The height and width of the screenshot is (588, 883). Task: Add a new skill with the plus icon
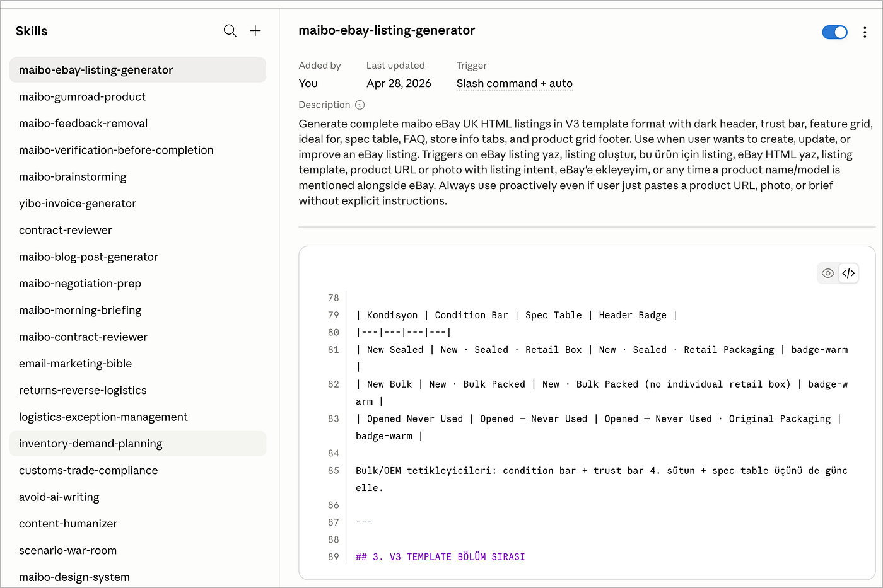click(255, 31)
